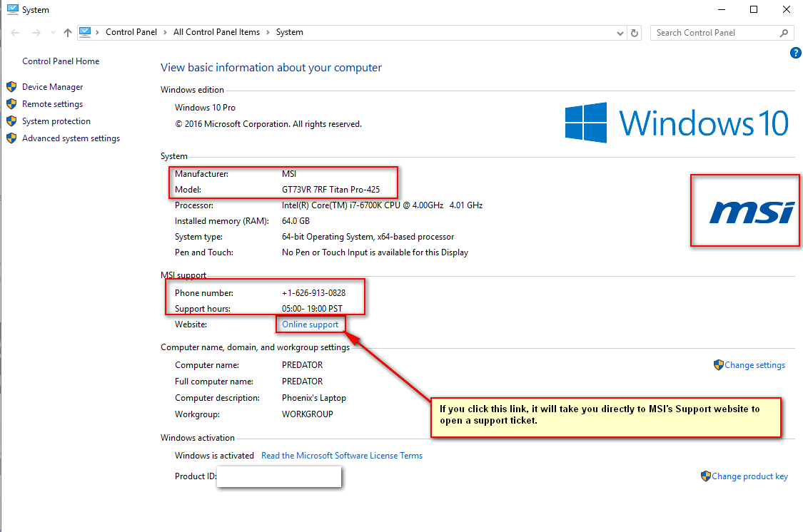Viewport: 803px width, 532px height.
Task: Select the Windows is activated text
Action: [214, 456]
